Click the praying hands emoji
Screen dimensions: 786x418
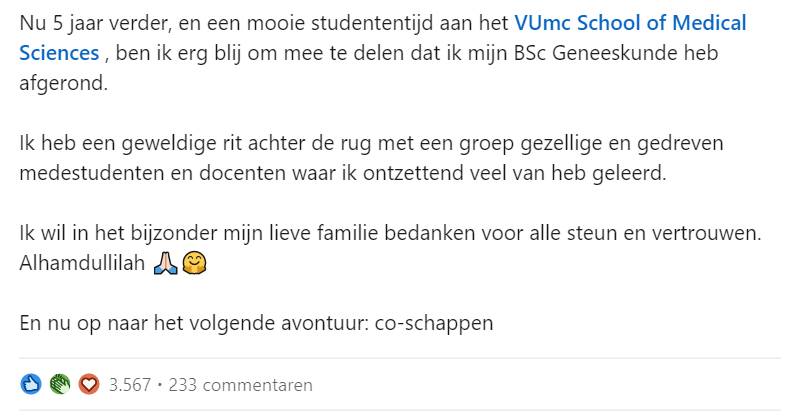pyautogui.click(x=166, y=267)
